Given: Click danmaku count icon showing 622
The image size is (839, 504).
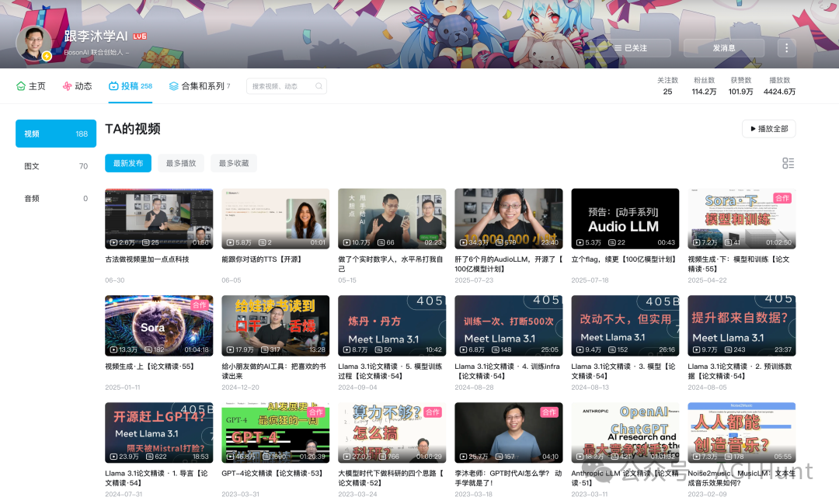Looking at the screenshot, I should [148, 457].
